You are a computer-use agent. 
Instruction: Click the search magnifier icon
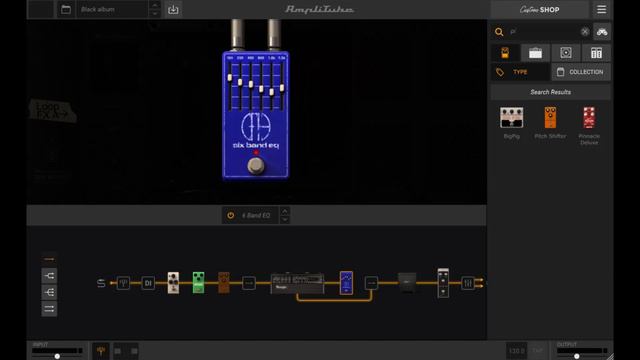tap(499, 32)
